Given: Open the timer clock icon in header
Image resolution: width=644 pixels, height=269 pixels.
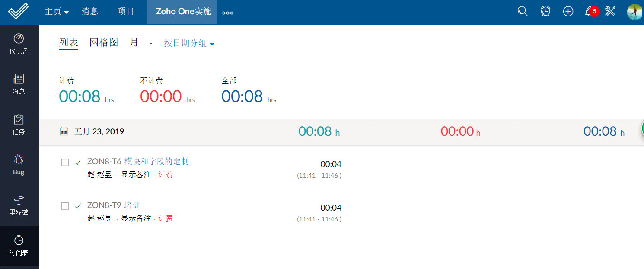Looking at the screenshot, I should point(545,12).
